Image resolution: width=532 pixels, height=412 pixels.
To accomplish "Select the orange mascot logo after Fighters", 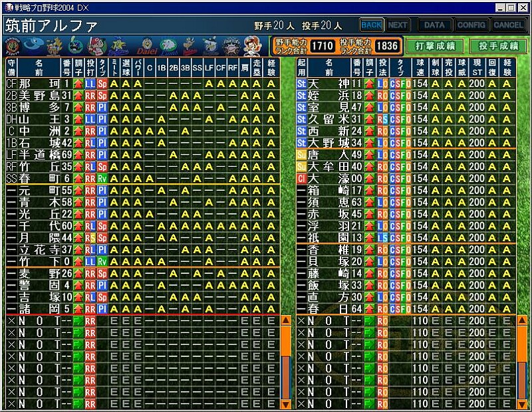I will pyautogui.click(x=253, y=46).
